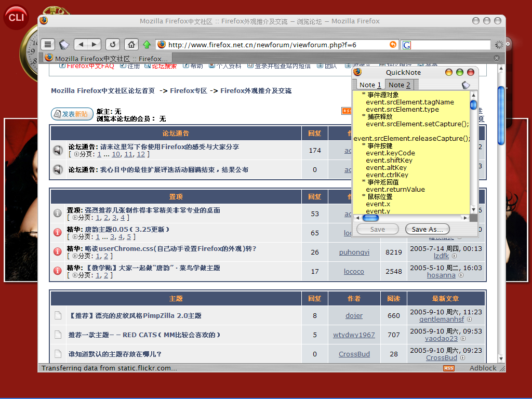The width and height of the screenshot is (532, 399).
Task: Click QuickNote vertical scrollbar up arrow
Action: click(x=474, y=95)
